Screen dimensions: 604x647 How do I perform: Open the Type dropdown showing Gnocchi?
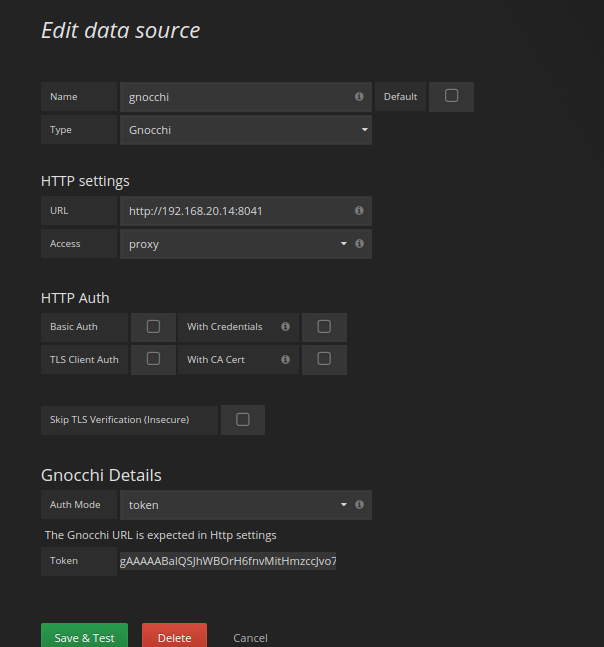click(245, 130)
